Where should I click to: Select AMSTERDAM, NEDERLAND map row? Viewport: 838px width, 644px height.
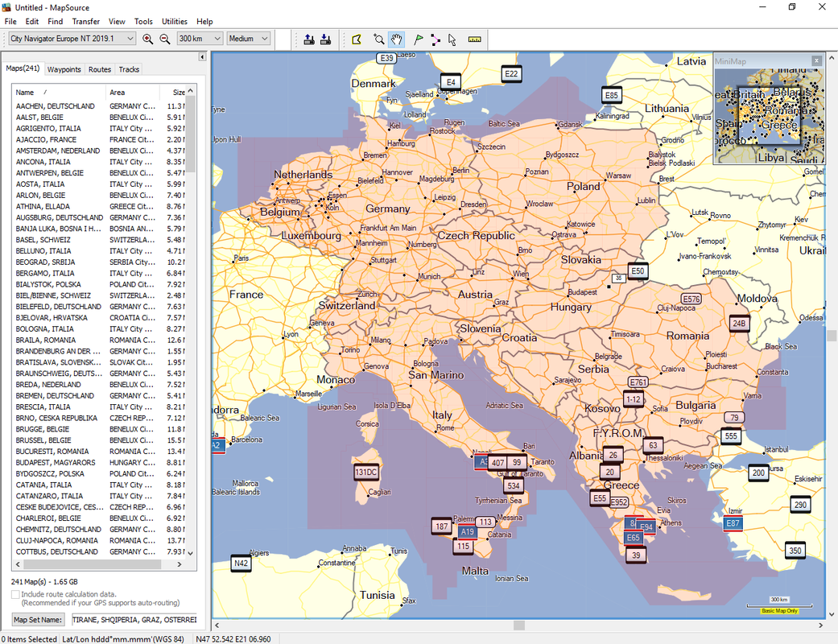coord(99,151)
